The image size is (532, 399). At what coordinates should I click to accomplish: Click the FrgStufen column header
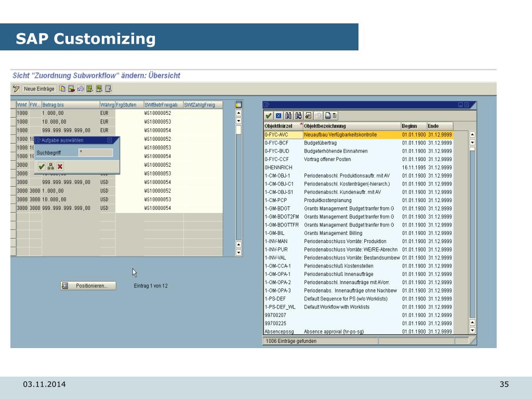pyautogui.click(x=129, y=105)
